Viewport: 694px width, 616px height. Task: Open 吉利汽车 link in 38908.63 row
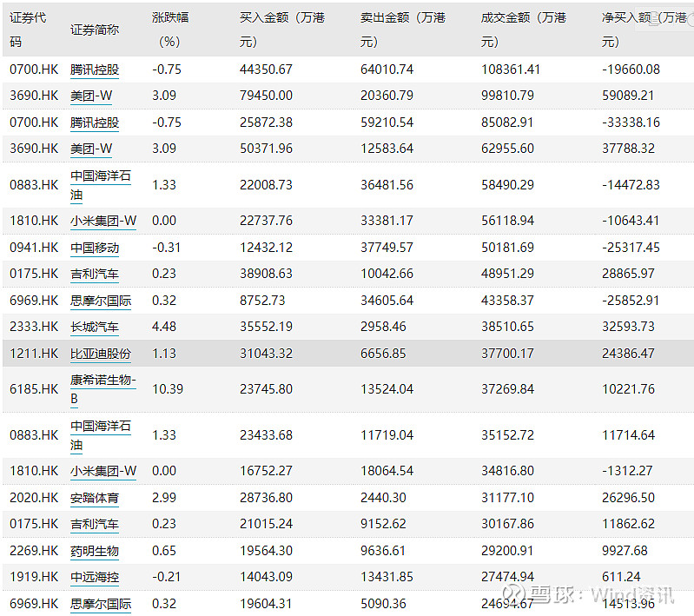point(95,274)
